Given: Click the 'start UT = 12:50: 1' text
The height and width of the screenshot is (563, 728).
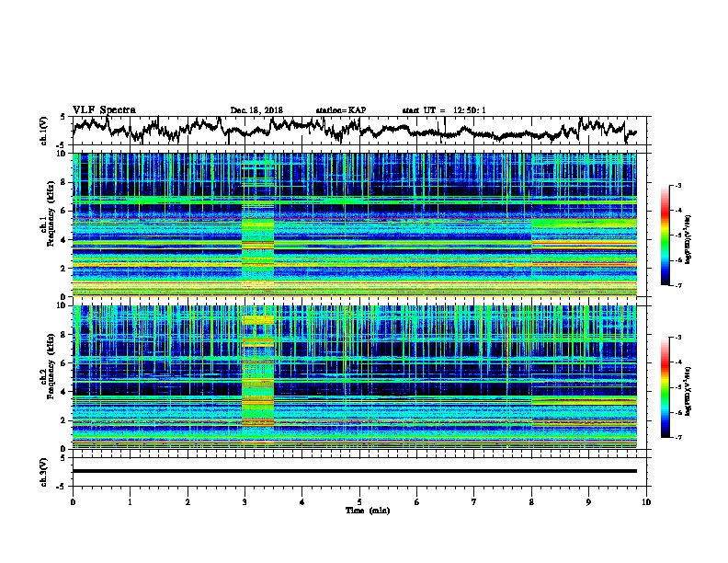Looking at the screenshot, I should (x=444, y=110).
